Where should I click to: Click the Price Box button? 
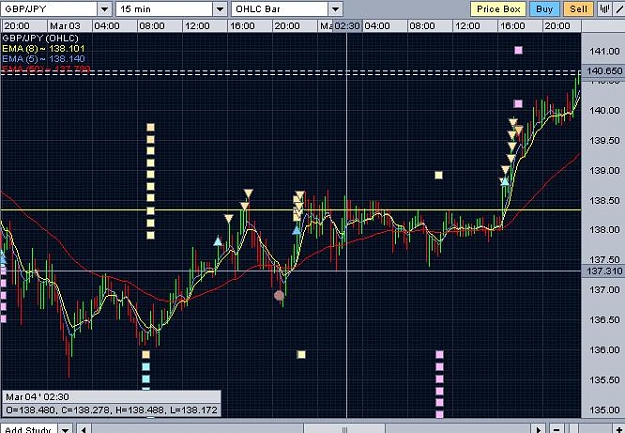point(498,9)
